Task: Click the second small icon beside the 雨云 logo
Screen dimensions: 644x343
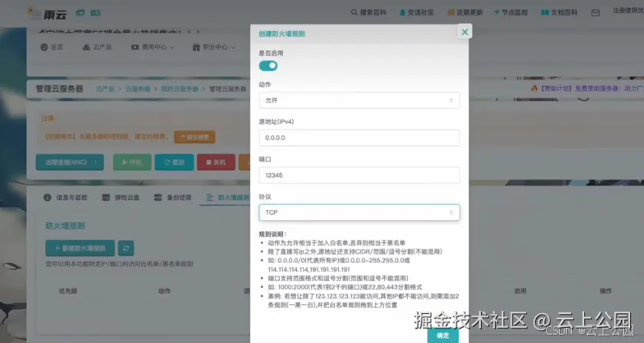Action: pos(96,13)
